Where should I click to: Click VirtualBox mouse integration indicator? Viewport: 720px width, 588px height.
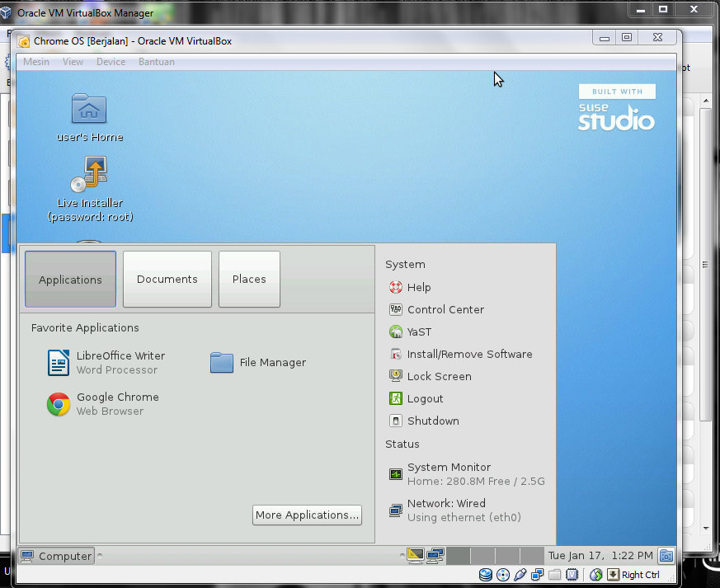596,575
